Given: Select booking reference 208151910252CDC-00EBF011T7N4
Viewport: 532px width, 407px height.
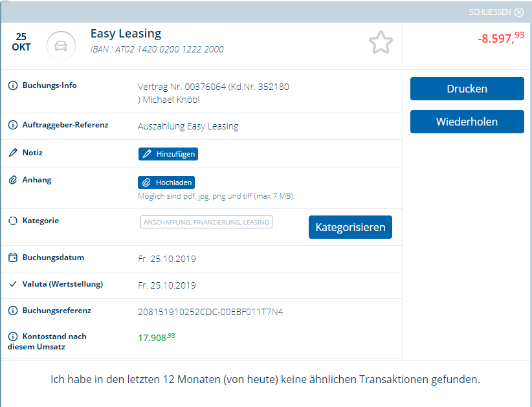Looking at the screenshot, I should click(210, 312).
